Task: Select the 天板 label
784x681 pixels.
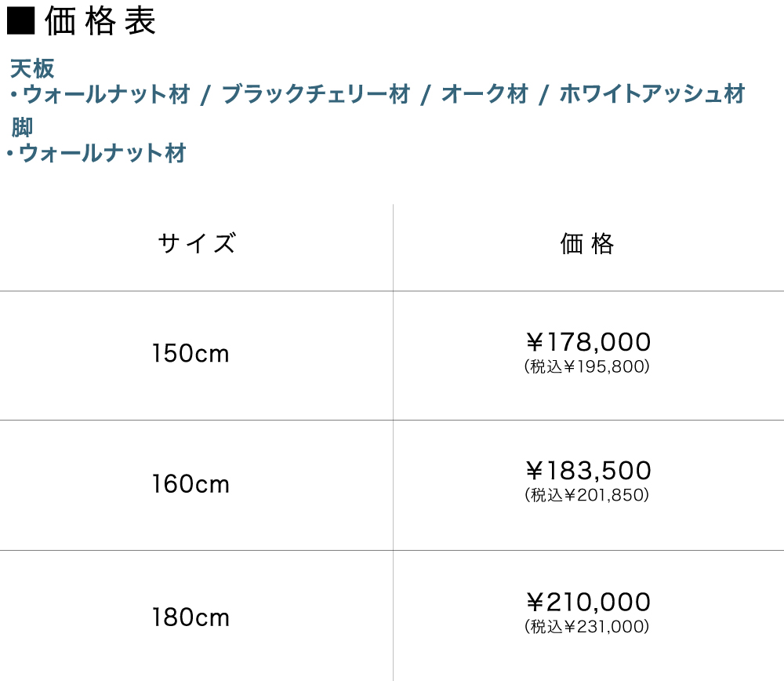Action: pos(32,69)
